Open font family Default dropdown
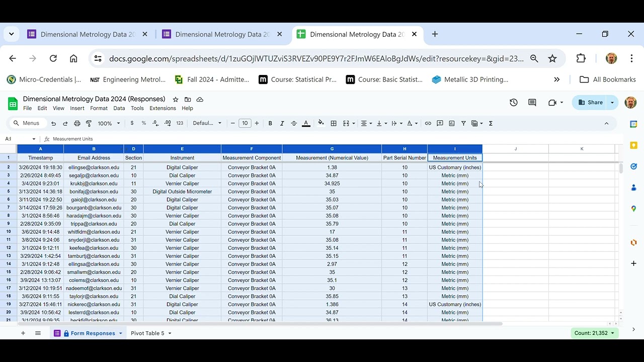 [207, 123]
